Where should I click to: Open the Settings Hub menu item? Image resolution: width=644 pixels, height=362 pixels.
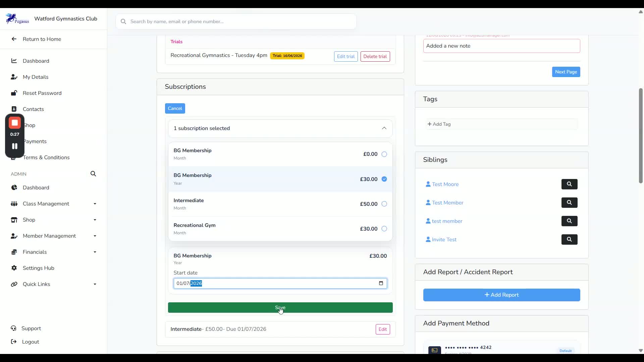(x=39, y=268)
